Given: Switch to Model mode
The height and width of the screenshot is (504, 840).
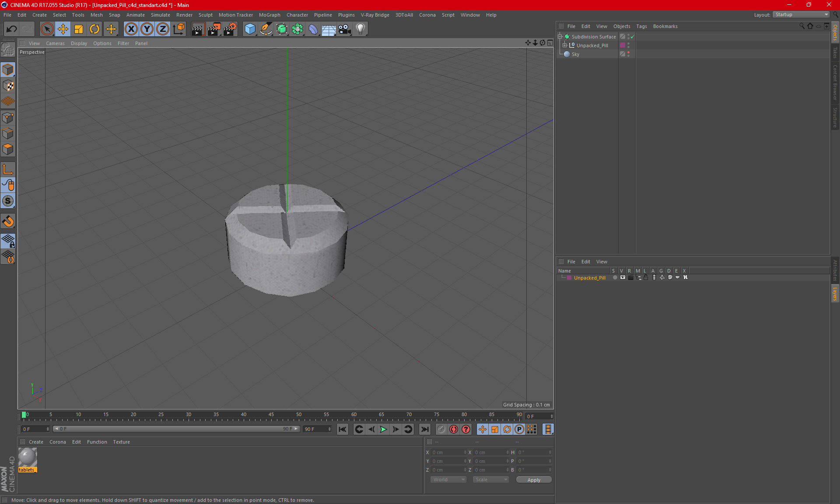Looking at the screenshot, I should point(8,70).
